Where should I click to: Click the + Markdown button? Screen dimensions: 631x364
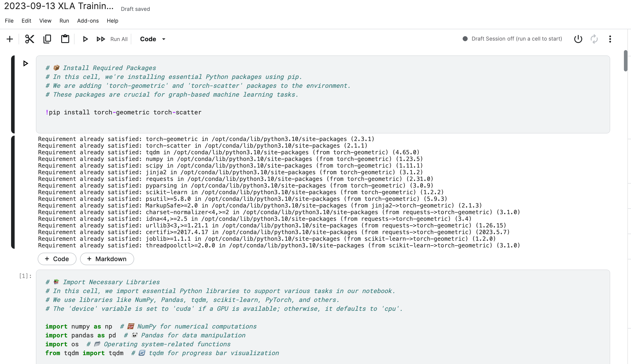click(107, 259)
